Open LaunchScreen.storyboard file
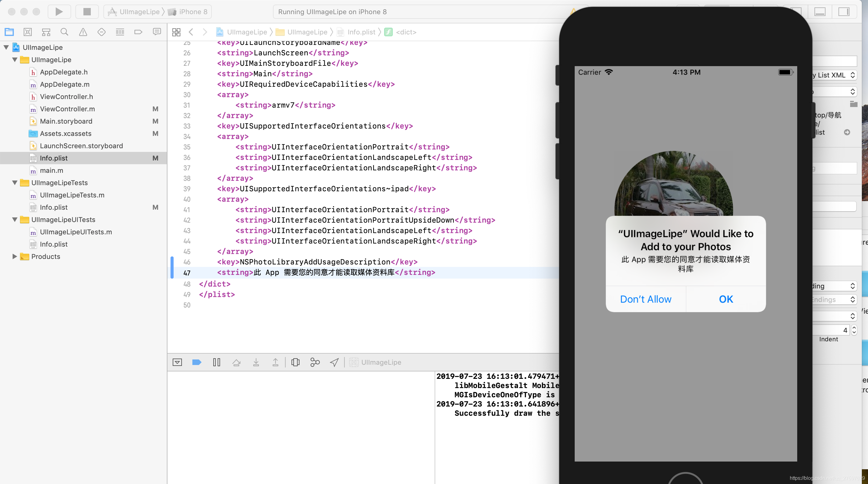The width and height of the screenshot is (868, 484). [81, 146]
